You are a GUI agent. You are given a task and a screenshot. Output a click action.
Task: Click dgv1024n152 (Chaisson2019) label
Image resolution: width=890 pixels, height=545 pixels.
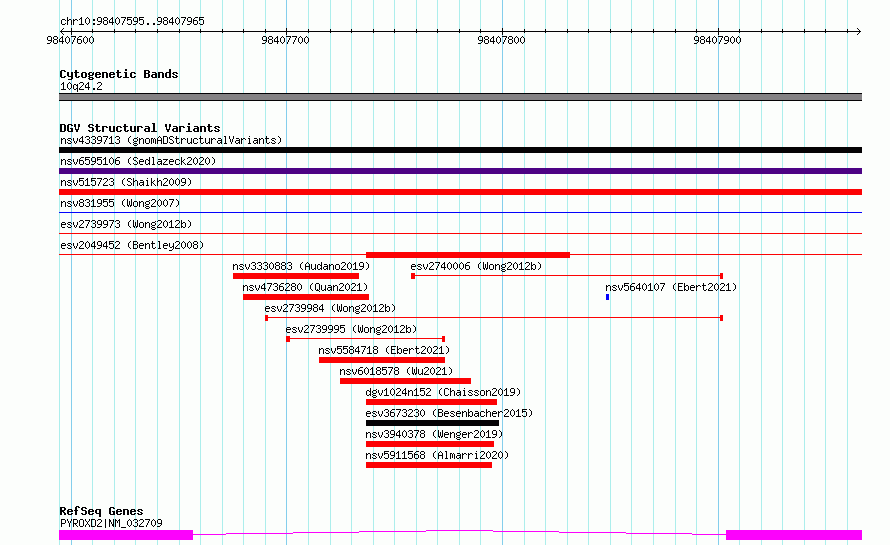click(443, 392)
